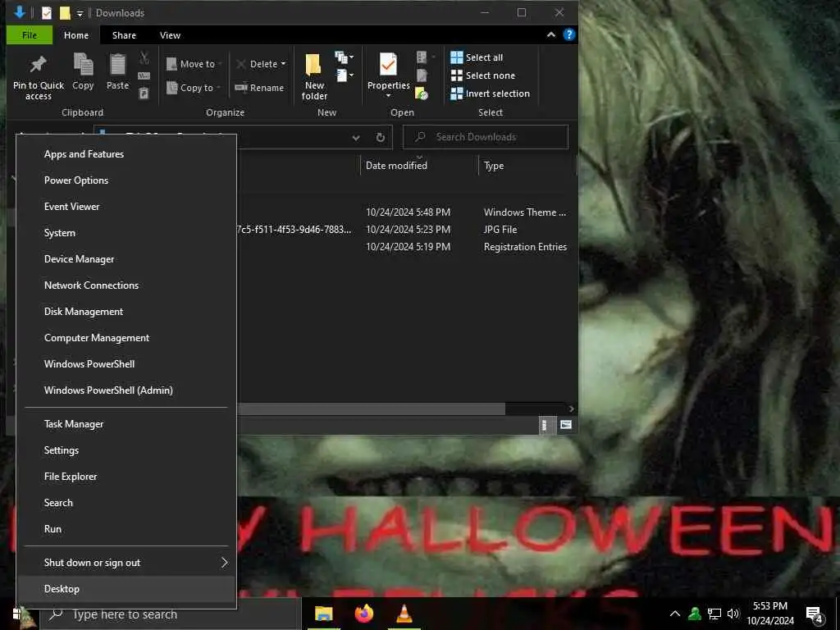This screenshot has height=630, width=840.
Task: Open the File tab in Explorer
Action: coord(30,35)
